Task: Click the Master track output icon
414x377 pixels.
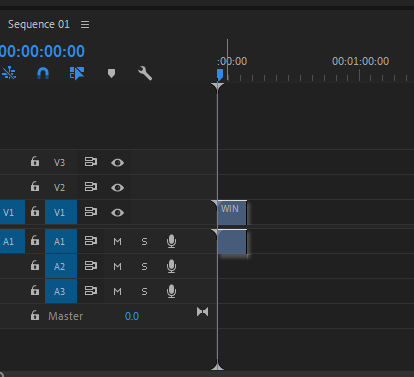Action: (202, 312)
